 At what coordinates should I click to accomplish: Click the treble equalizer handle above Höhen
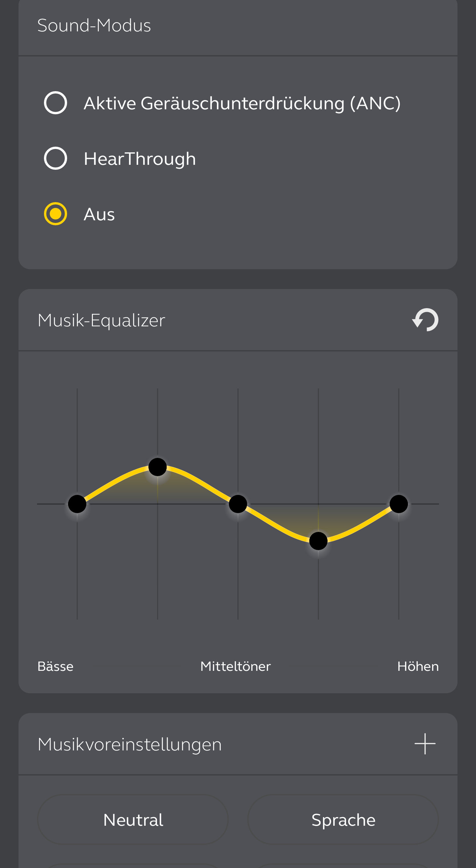pos(399,504)
